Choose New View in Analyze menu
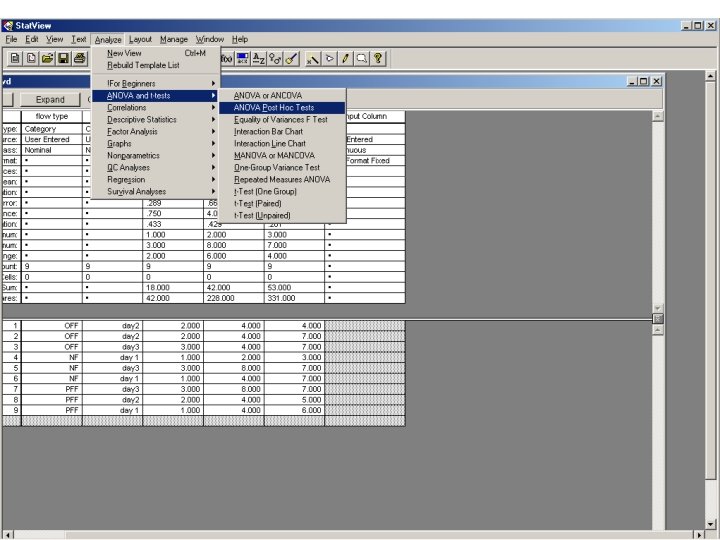Screen dimensions: 720x540 [156, 53]
